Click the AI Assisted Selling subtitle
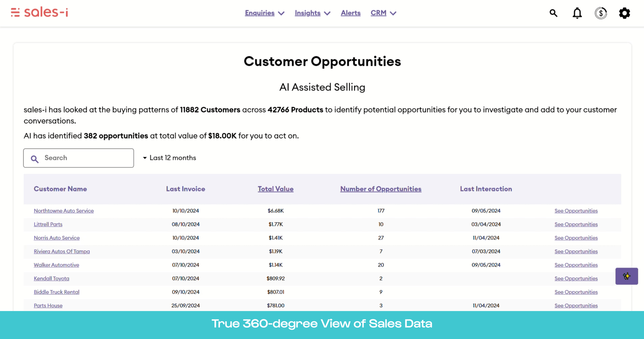 point(322,87)
